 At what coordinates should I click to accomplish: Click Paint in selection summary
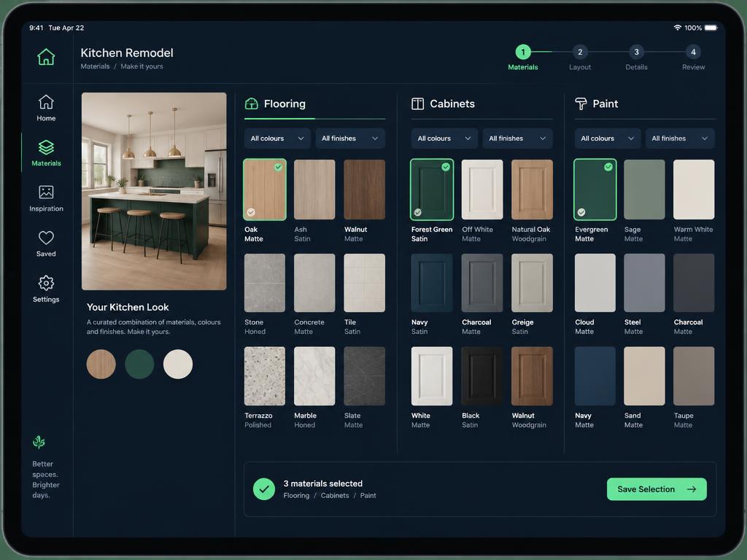click(368, 495)
